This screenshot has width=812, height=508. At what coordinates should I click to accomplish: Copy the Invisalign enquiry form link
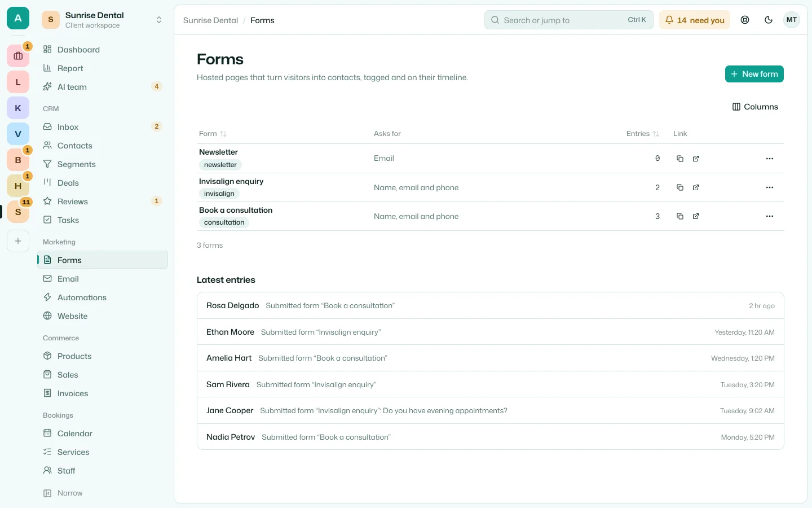680,187
